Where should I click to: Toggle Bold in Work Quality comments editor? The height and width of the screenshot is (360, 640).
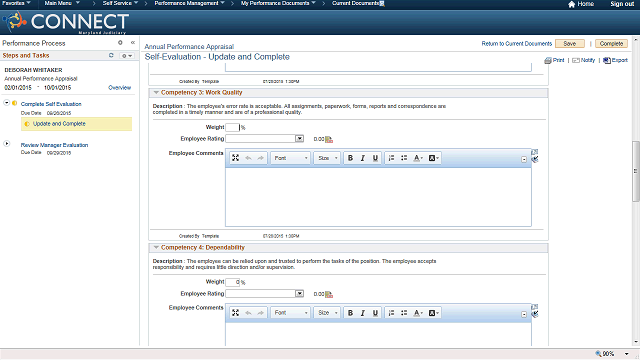[350, 158]
